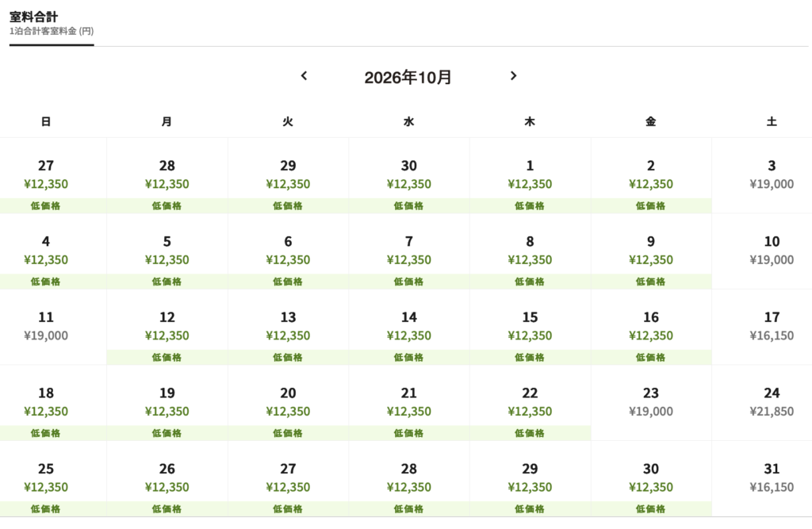Select October 27 in last row
The width and height of the screenshot is (812, 529).
point(288,478)
